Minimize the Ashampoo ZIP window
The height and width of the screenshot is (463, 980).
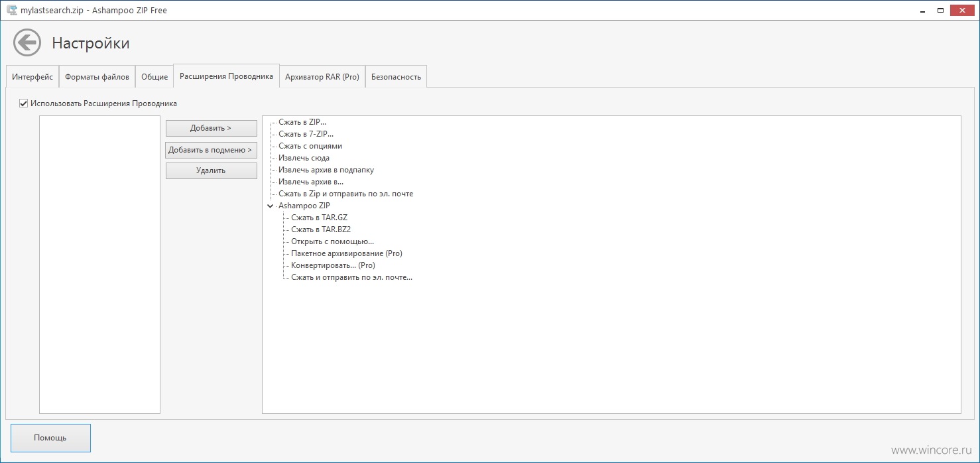point(922,10)
